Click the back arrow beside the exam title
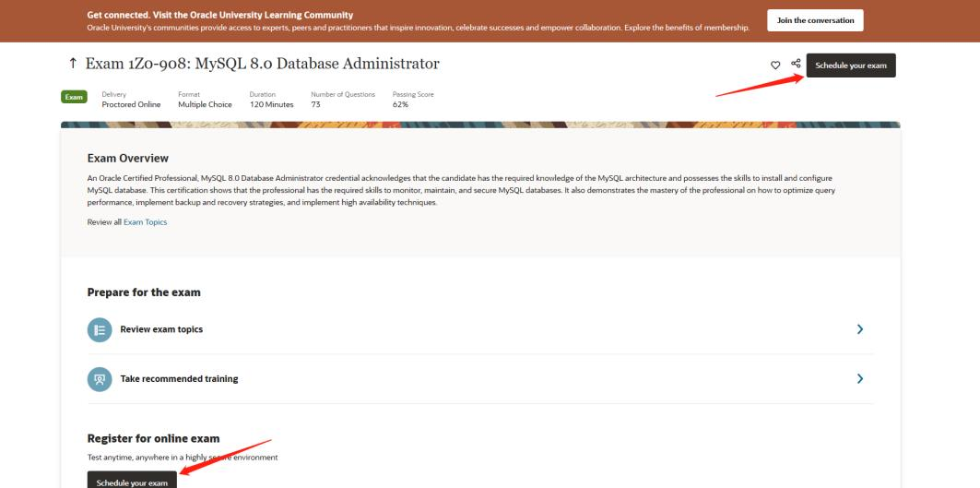Viewport: 980px width, 488px height. point(73,63)
